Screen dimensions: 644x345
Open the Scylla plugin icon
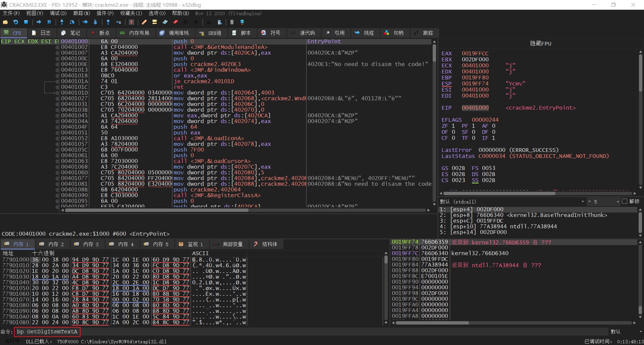[x=131, y=22]
